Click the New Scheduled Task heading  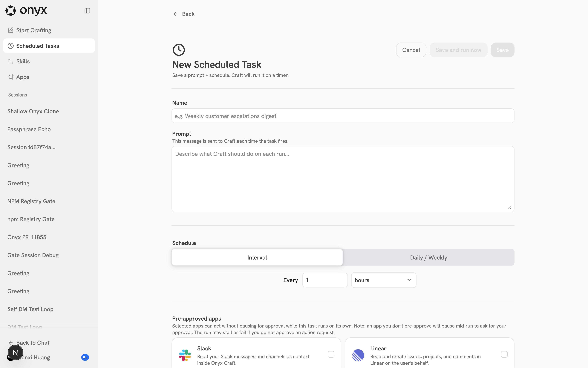[217, 64]
